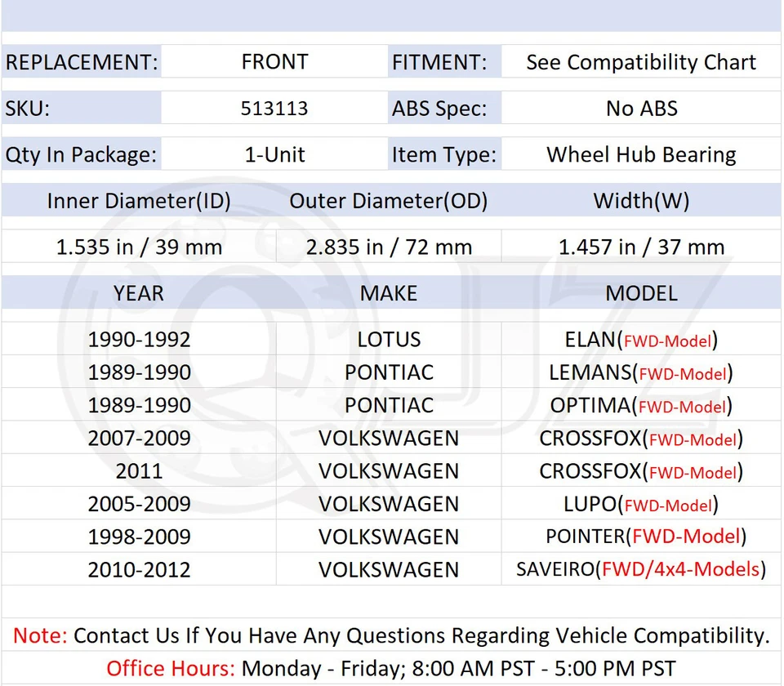Click VOLKSWAGEN in the LUPO row
Screen dimensions: 784x686
(389, 504)
